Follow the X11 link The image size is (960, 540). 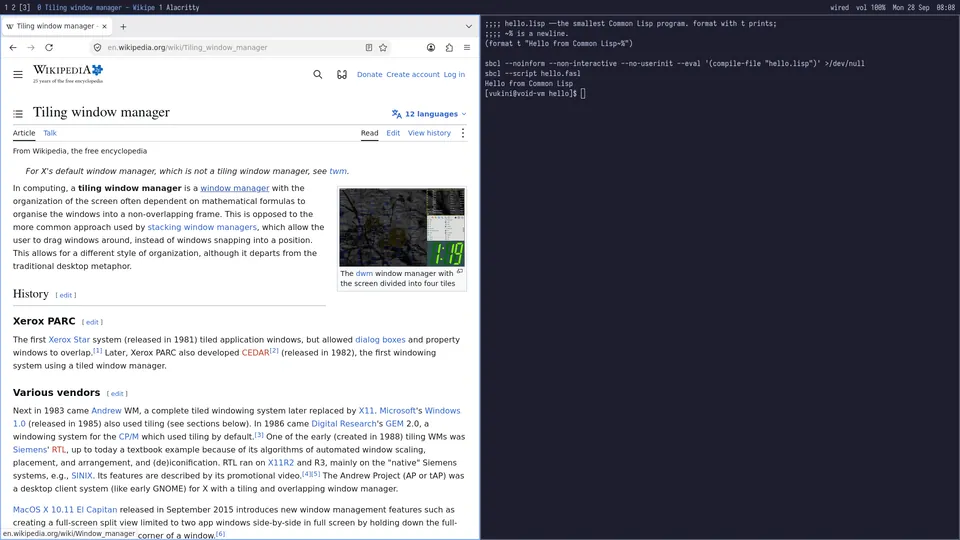tap(366, 411)
